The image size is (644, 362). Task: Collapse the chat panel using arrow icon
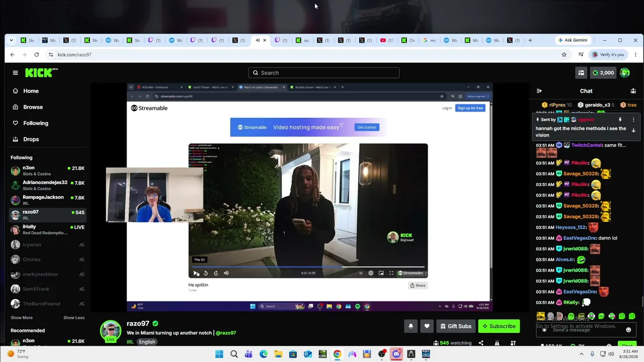(539, 91)
